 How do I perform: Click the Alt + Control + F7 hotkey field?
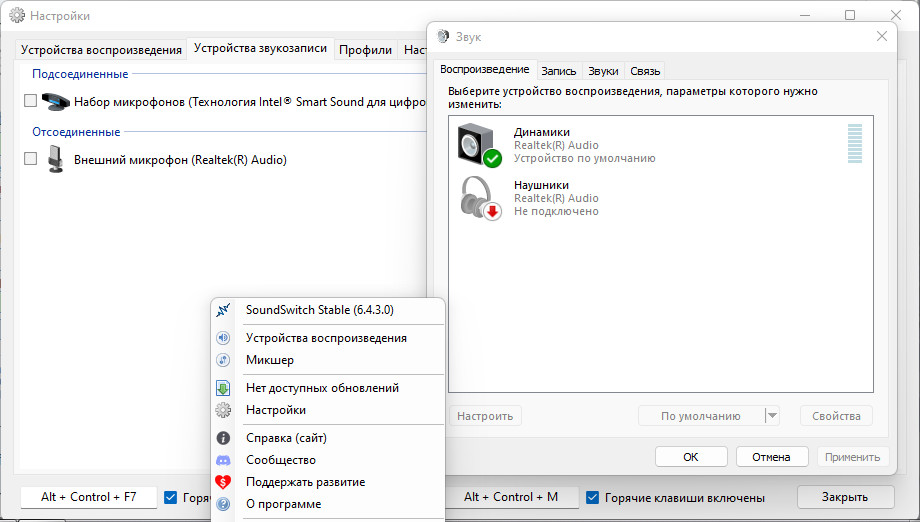89,497
